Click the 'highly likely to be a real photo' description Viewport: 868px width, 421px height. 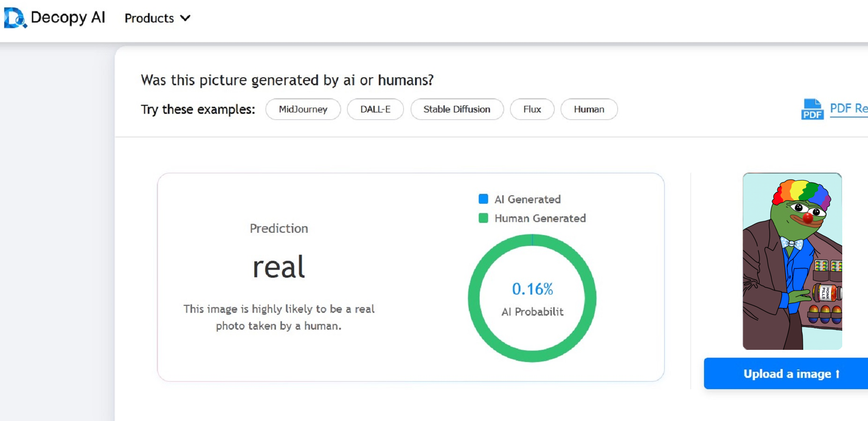coord(279,318)
